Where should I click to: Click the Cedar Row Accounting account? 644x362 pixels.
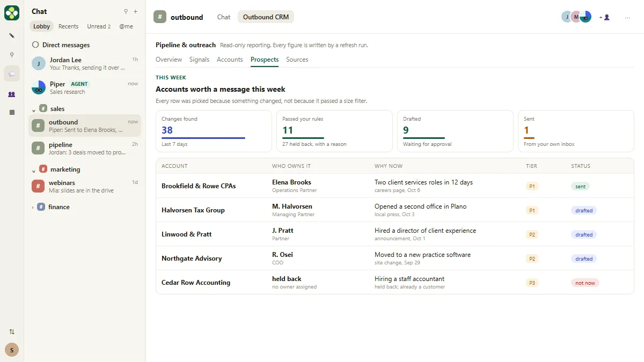pyautogui.click(x=196, y=283)
